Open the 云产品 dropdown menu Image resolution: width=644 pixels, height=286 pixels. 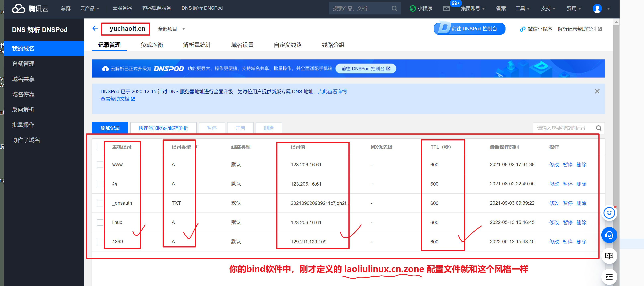90,8
